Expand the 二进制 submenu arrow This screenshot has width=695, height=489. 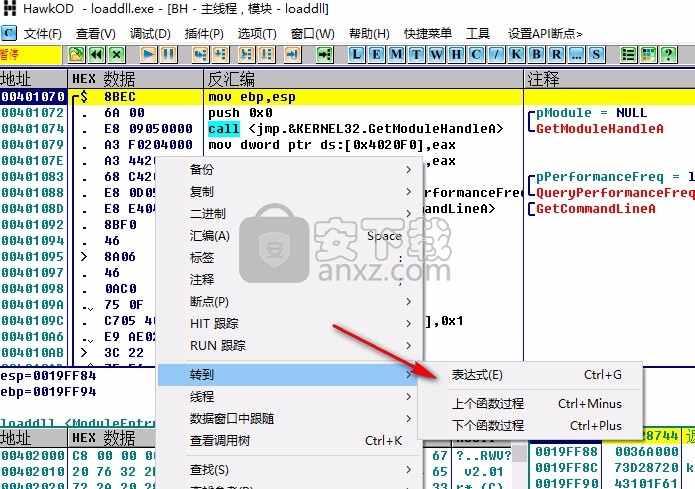(409, 213)
